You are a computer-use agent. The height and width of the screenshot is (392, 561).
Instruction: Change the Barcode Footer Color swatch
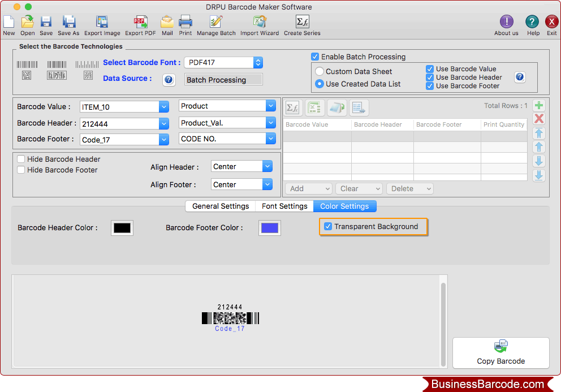(x=269, y=228)
